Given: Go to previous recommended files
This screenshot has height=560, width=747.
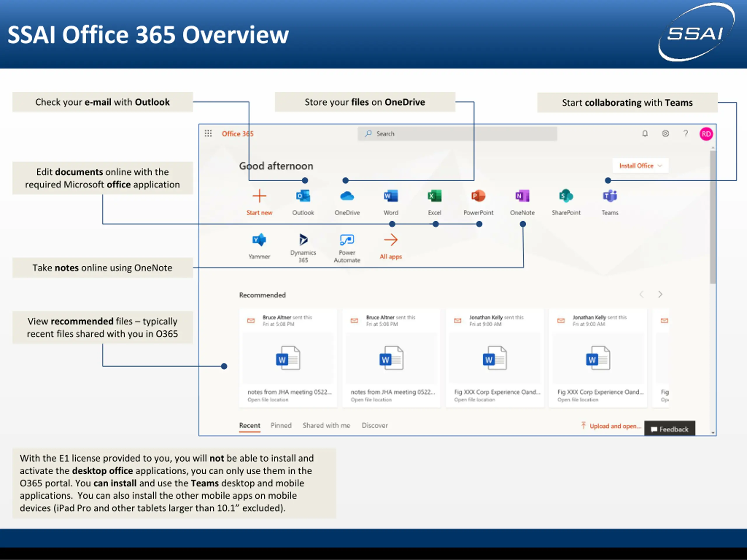Looking at the screenshot, I should coord(641,294).
